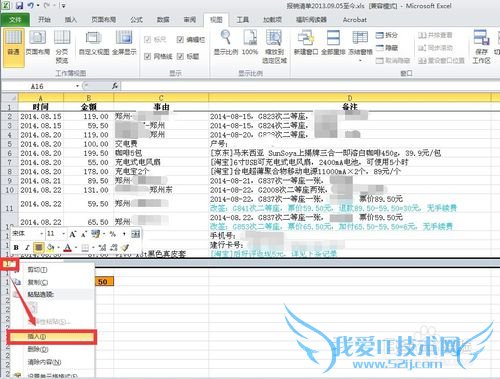Open the Undo history dropdown arrow
This screenshot has width=500, height=379.
38,5
